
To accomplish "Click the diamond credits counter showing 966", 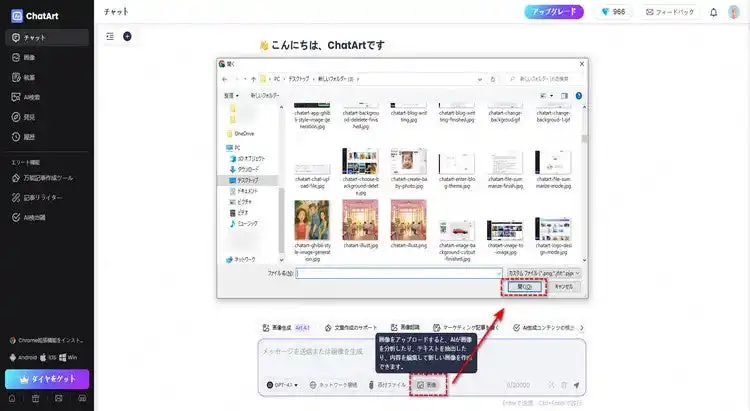I will pos(612,13).
